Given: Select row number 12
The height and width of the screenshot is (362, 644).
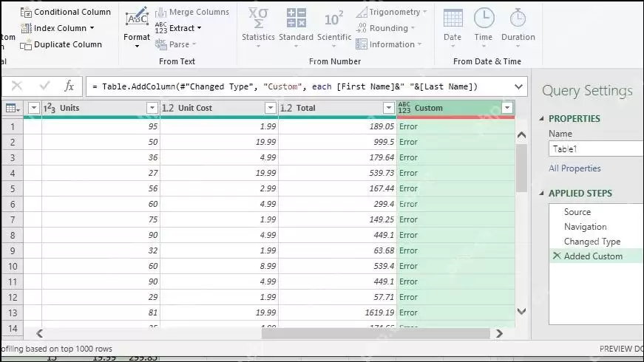Looking at the screenshot, I should (x=13, y=297).
